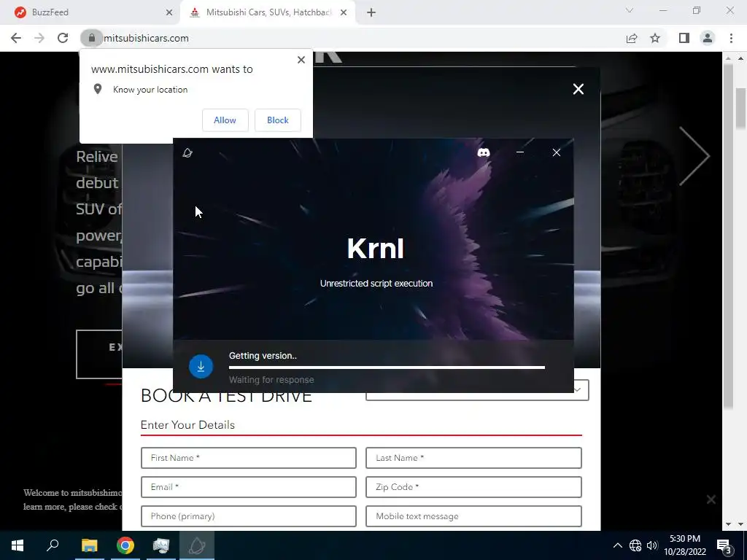The width and height of the screenshot is (747, 560).
Task: Switch to Chrome from taskbar
Action: pos(125,545)
